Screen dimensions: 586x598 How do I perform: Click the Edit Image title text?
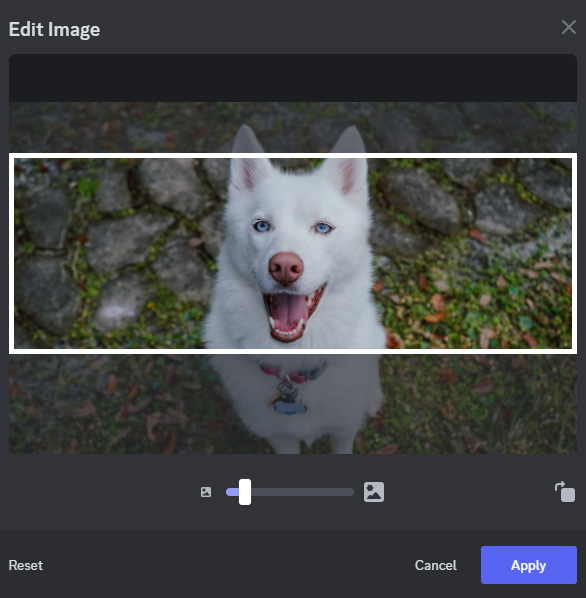pyautogui.click(x=54, y=29)
